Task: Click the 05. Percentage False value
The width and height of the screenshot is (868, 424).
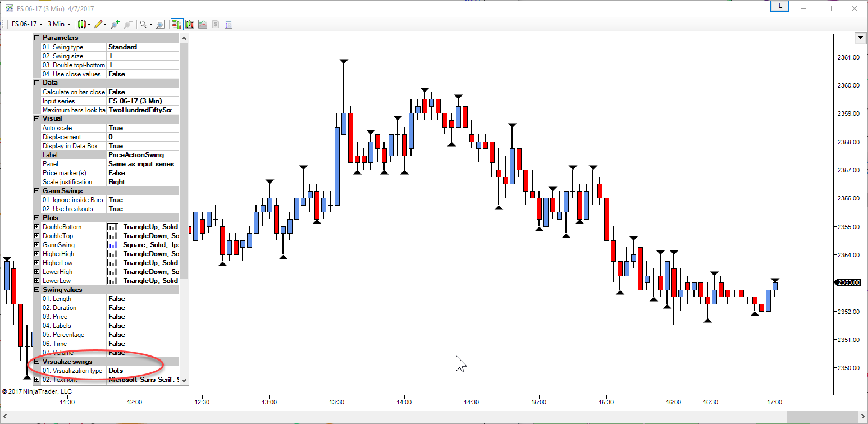Action: click(143, 335)
